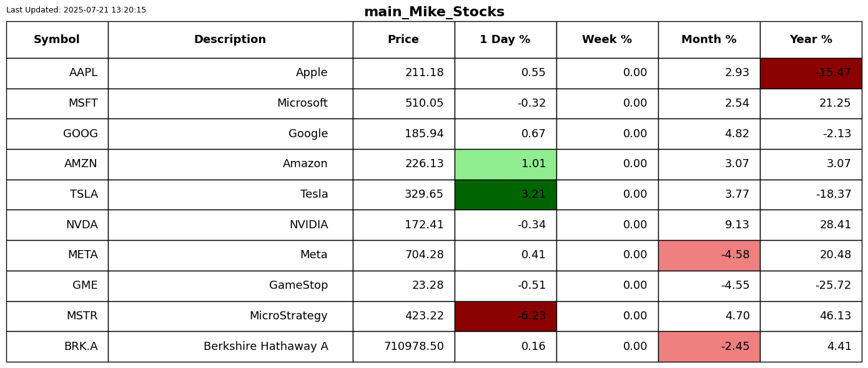Click the main_Mike_Stocks title
Viewport: 868px width, 368px height.
pyautogui.click(x=434, y=12)
